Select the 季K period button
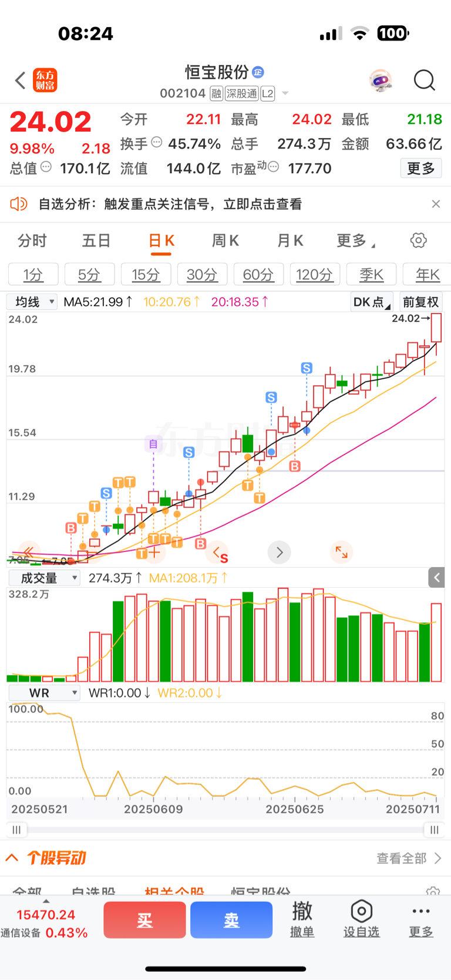 point(372,274)
